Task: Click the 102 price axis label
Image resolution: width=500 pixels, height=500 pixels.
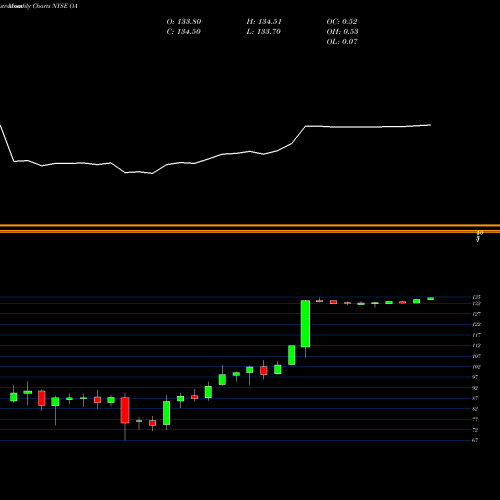Action: pyautogui.click(x=476, y=367)
